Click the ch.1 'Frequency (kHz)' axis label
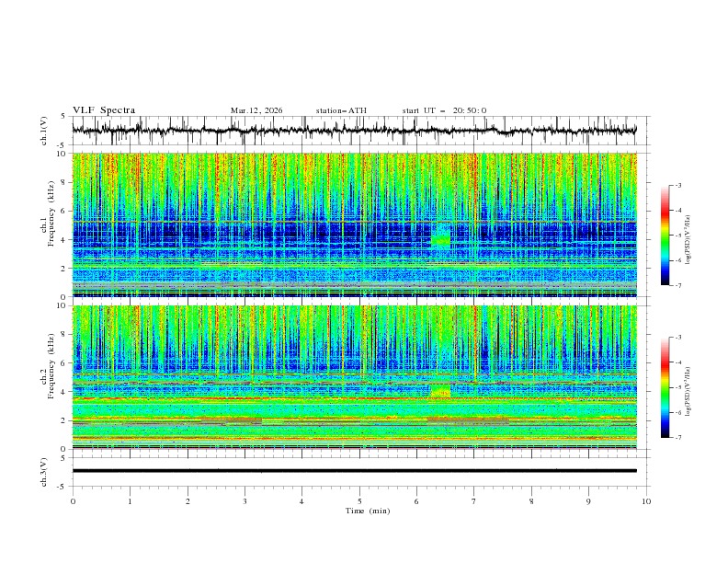Screen dimensions: 728x563 pyautogui.click(x=51, y=213)
